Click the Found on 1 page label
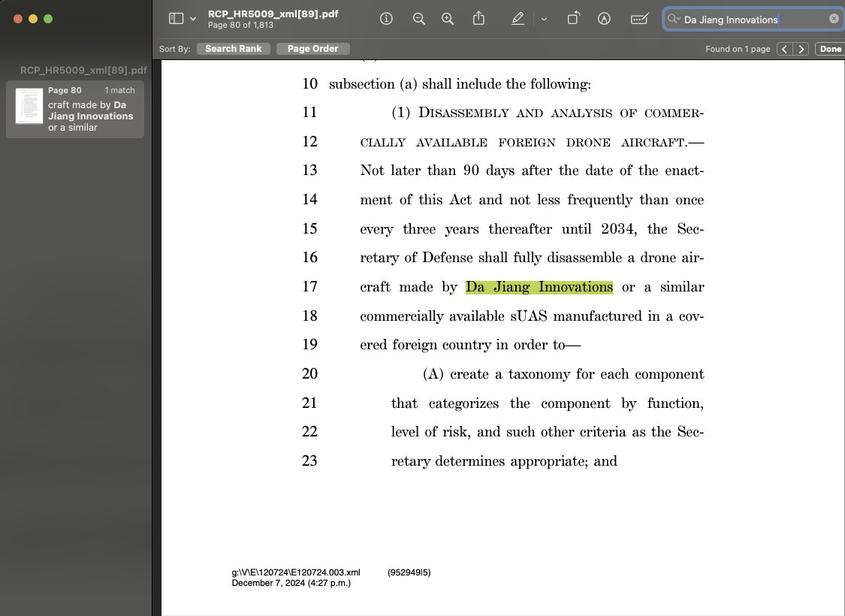Screen dimensions: 845x616 click(x=738, y=49)
